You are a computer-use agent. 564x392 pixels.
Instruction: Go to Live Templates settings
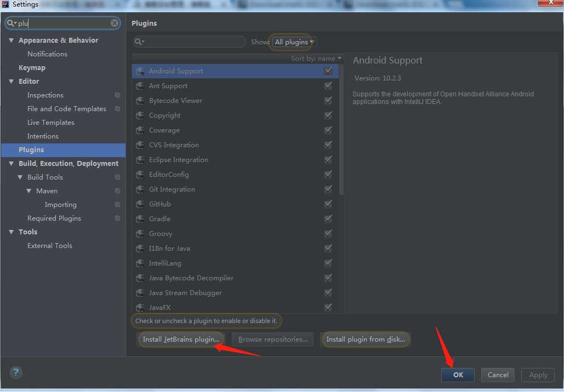[x=51, y=123]
